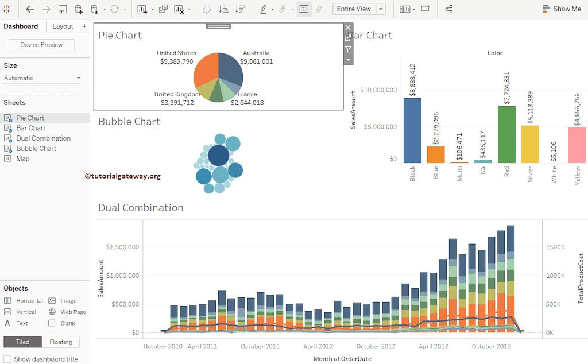Select Tiled layout mode
The image size is (588, 364).
pos(22,342)
